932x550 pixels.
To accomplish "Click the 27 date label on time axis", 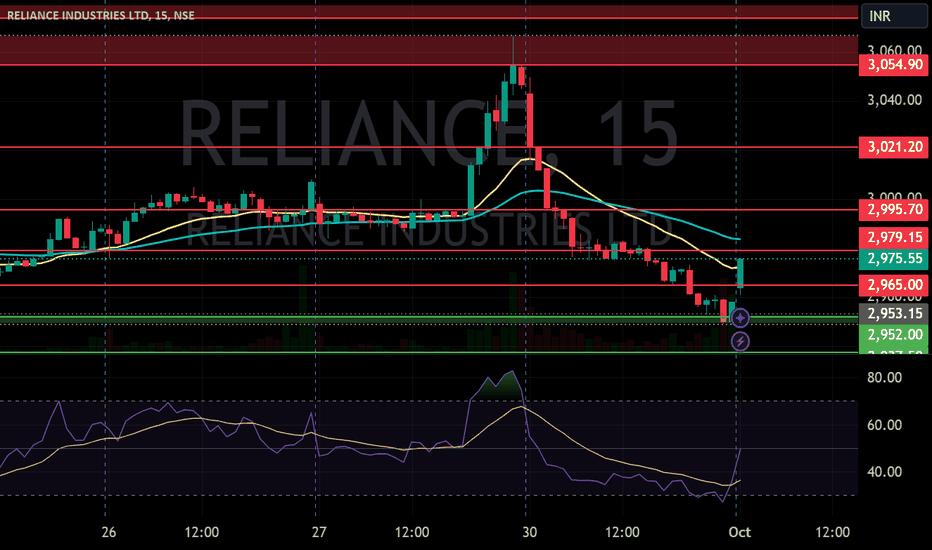I will click(319, 532).
